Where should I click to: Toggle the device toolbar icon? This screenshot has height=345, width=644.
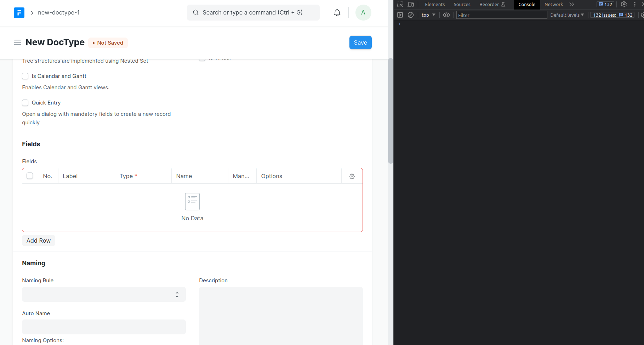point(411,5)
